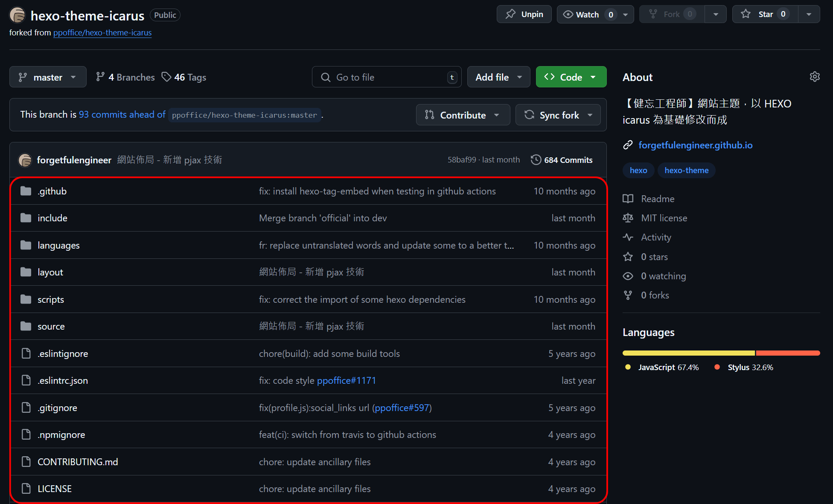The height and width of the screenshot is (504, 833).
Task: Click the layout folder icon
Action: pos(26,272)
